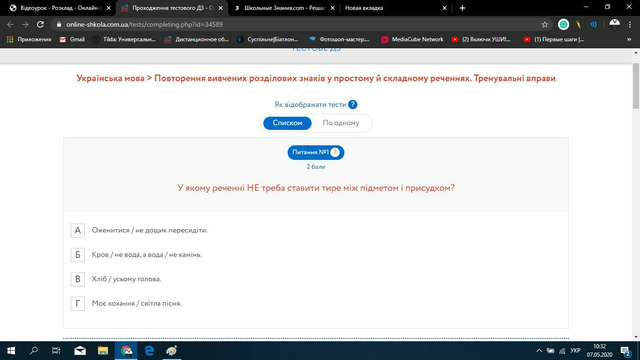The width and height of the screenshot is (640, 360).
Task: Bookmark this page with the star icon
Action: [544, 24]
